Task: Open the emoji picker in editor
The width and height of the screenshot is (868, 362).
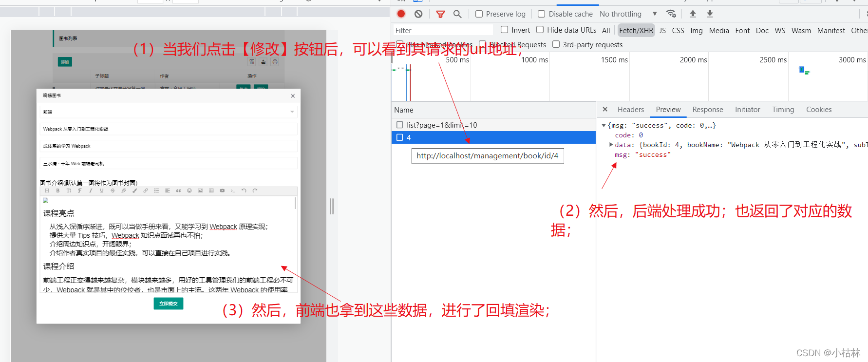Action: pos(189,191)
